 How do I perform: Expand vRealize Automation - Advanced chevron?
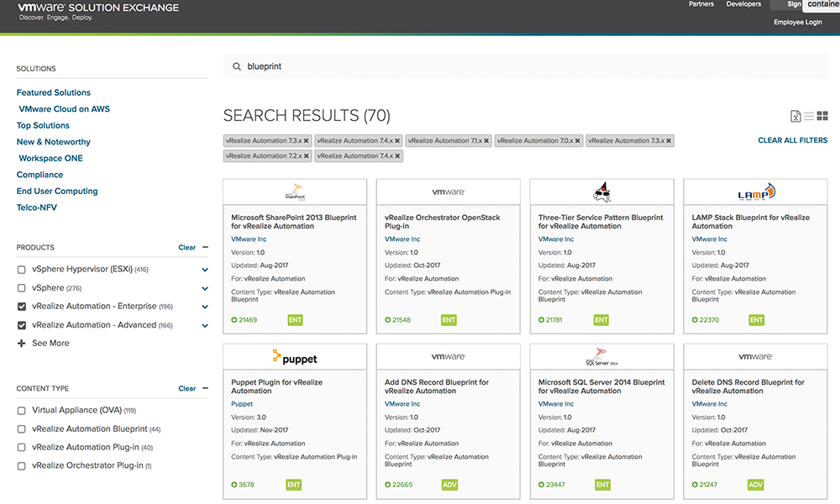point(205,326)
